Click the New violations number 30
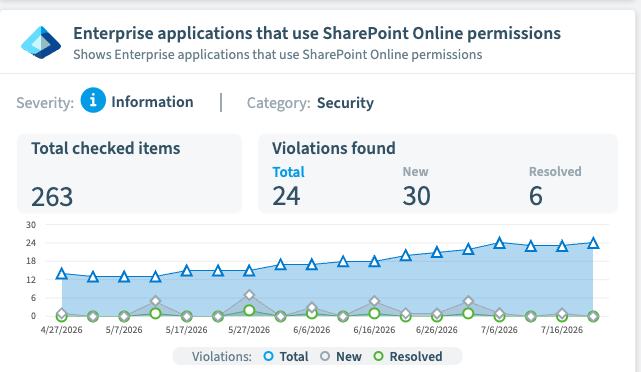 (x=416, y=196)
